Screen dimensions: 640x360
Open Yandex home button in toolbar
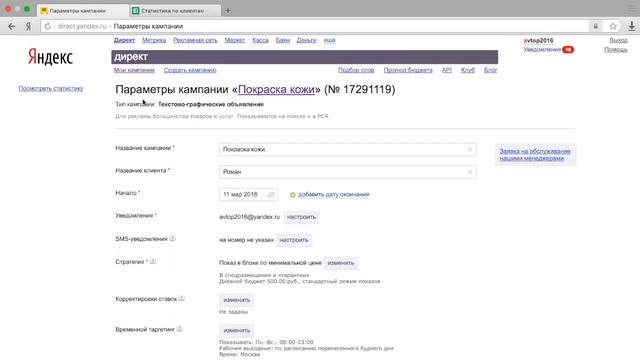(28, 26)
